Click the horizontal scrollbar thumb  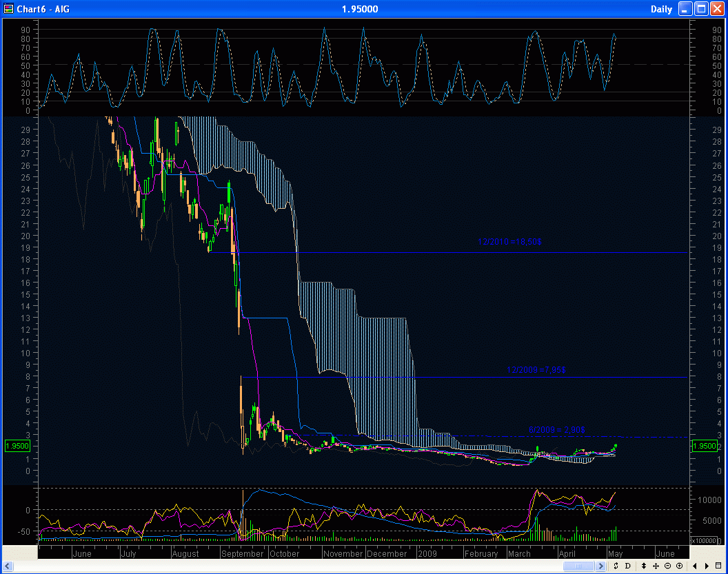click(x=578, y=566)
